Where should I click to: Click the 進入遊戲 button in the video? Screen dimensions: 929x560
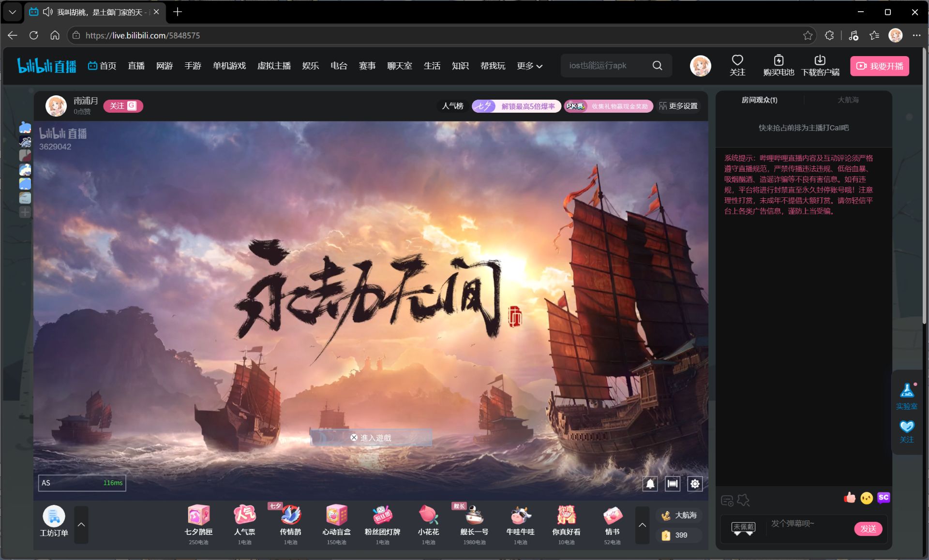pyautogui.click(x=371, y=438)
